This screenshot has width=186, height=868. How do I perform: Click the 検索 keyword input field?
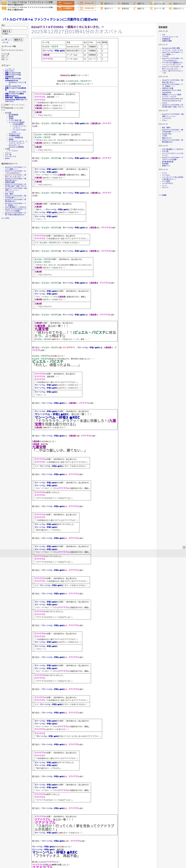click(14, 28)
